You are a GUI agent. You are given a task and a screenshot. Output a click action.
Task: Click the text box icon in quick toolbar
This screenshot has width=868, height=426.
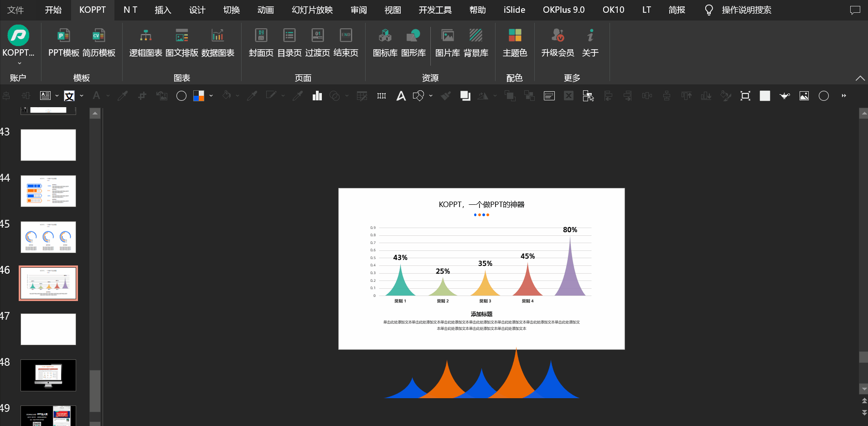[x=45, y=96]
